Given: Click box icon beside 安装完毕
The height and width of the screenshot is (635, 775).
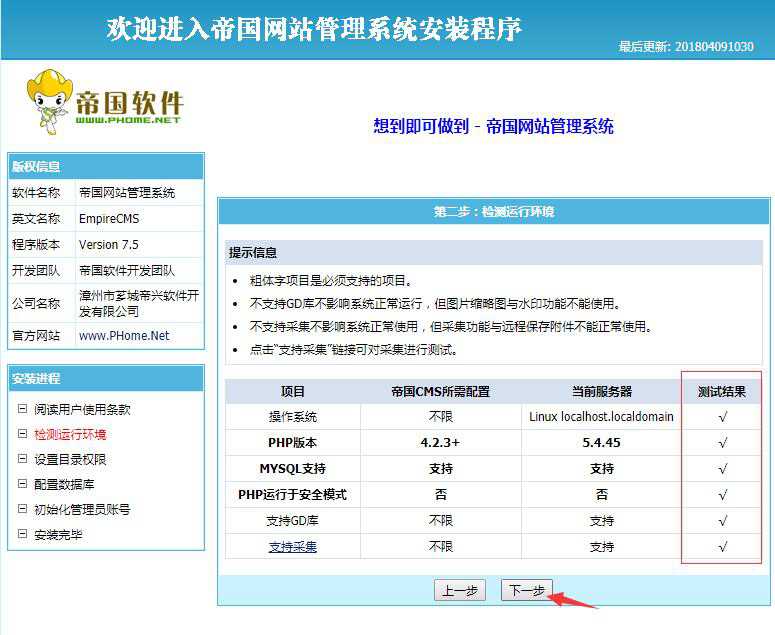Looking at the screenshot, I should [22, 534].
